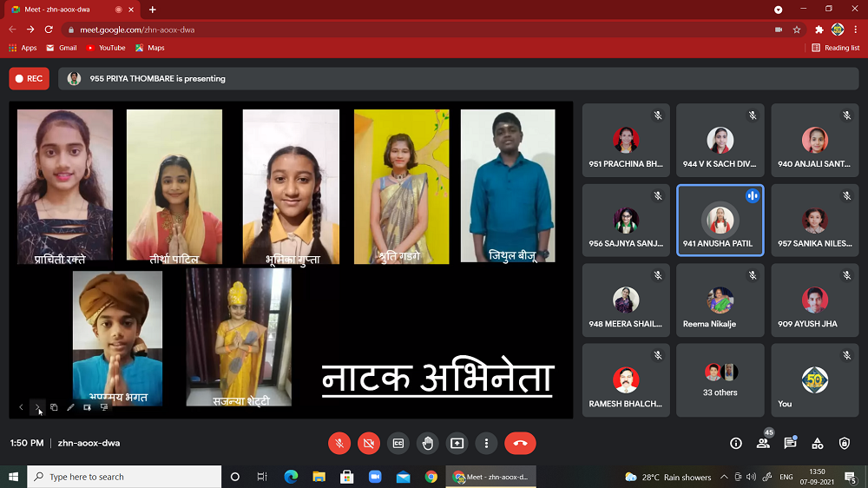
Task: Leave the call with red hang-up button
Action: (x=520, y=443)
